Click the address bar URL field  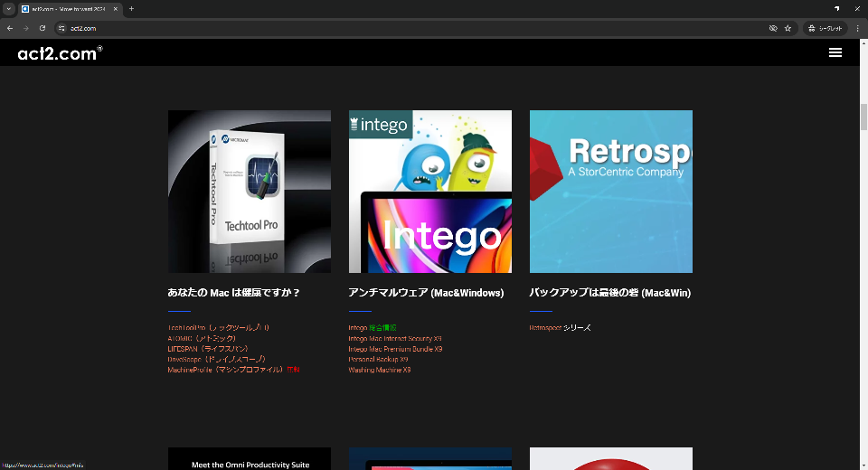pos(415,28)
